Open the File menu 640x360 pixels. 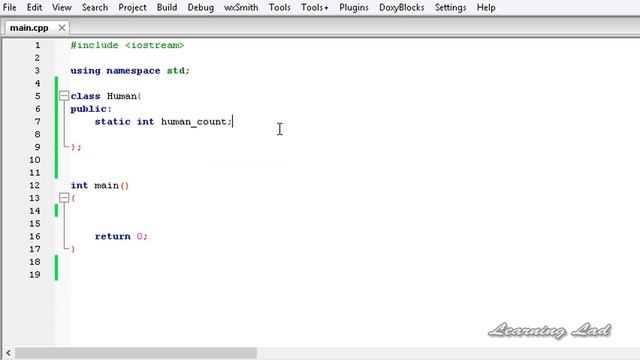[x=9, y=7]
